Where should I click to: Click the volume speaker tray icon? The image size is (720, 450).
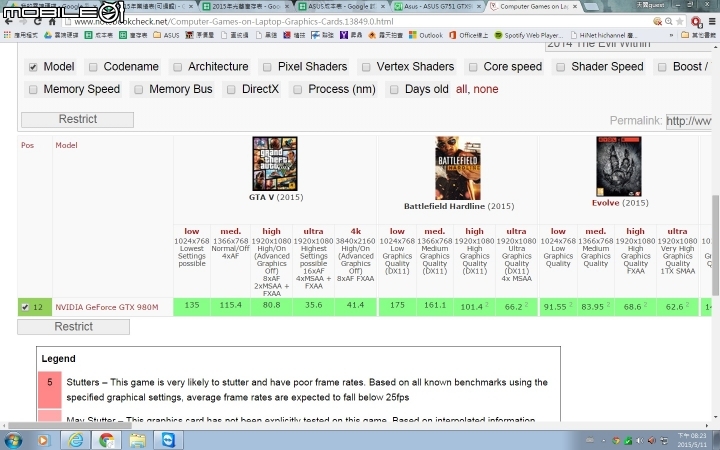pyautogui.click(x=640, y=441)
